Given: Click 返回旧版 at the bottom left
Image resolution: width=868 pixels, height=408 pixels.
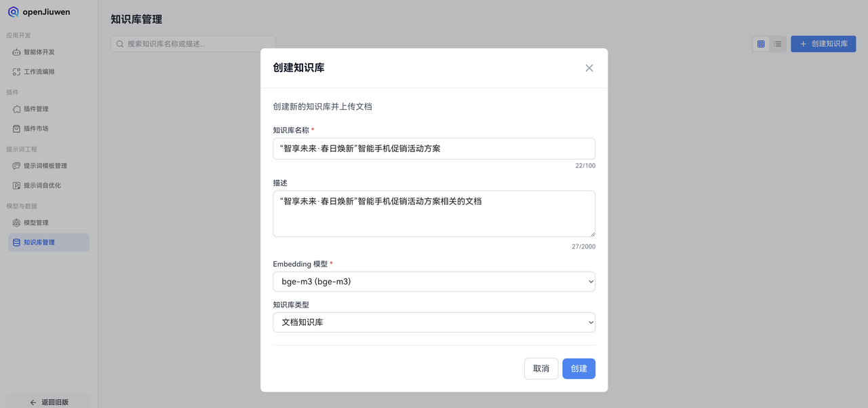Looking at the screenshot, I should [48, 401].
